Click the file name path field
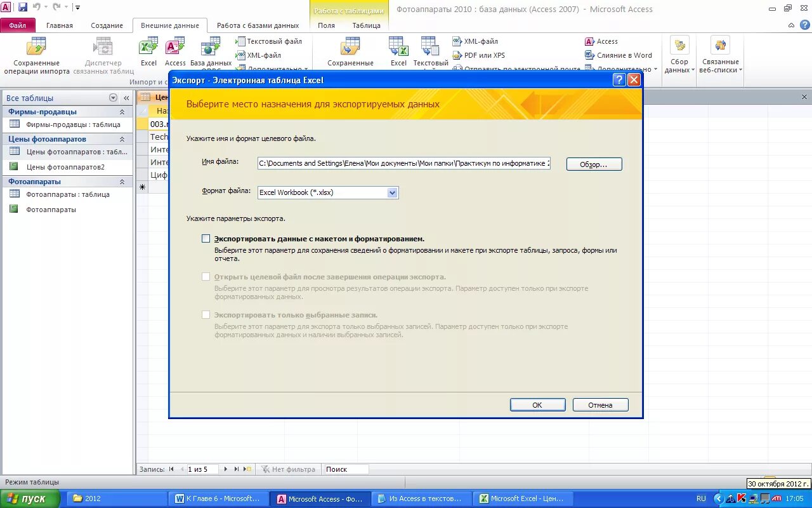 click(x=404, y=163)
